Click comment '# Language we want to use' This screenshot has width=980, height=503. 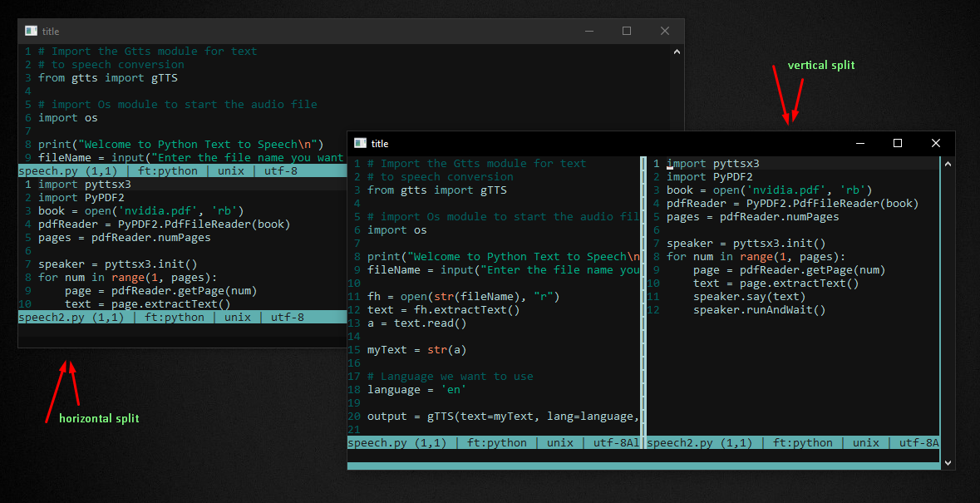tap(451, 376)
